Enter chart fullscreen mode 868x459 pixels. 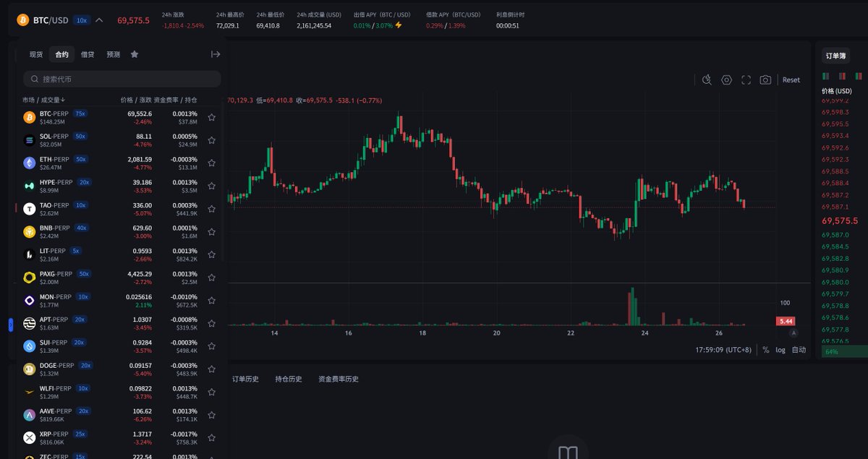point(746,80)
